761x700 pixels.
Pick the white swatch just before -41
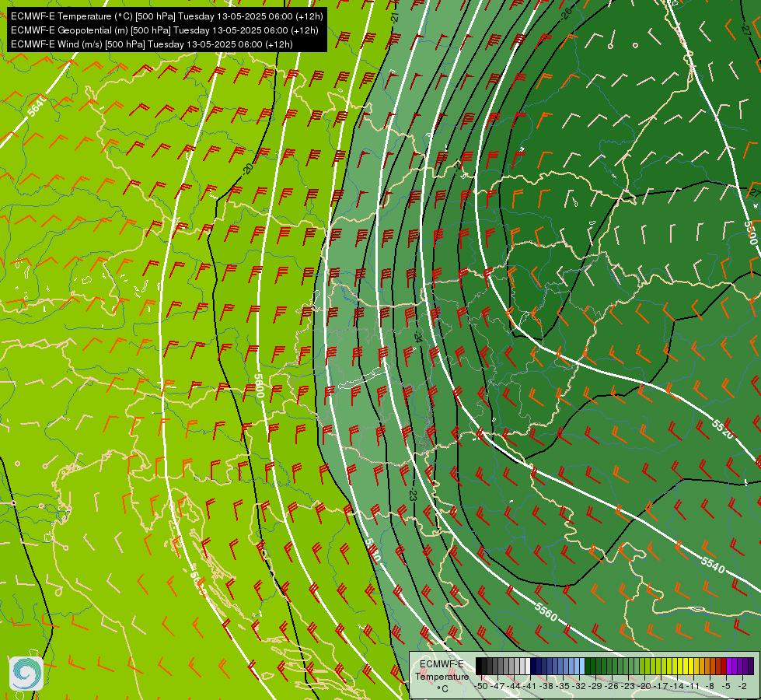coord(528,666)
